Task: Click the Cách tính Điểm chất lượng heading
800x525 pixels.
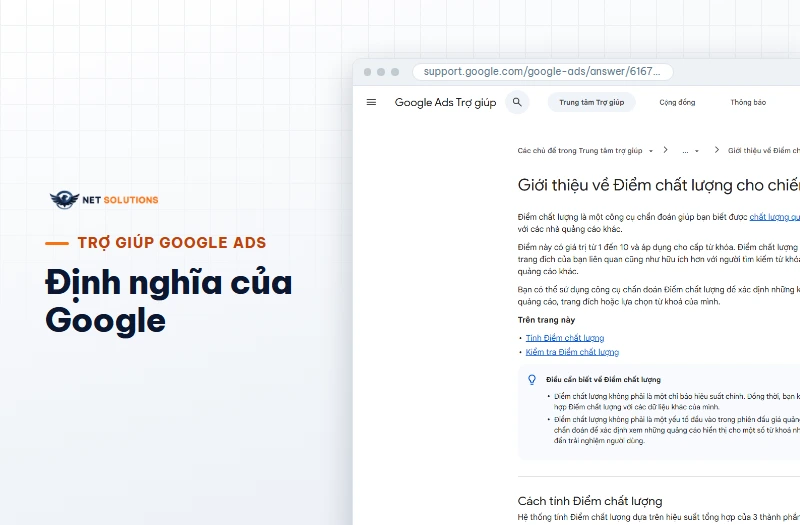Action: coord(590,501)
